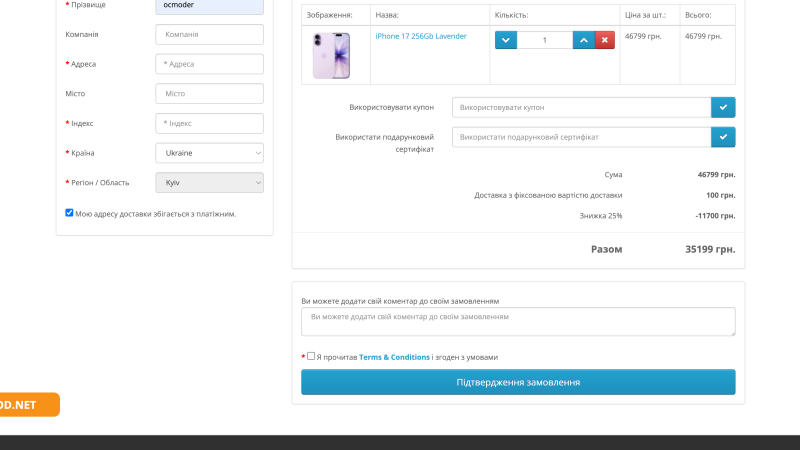Agree to Terms & Conditions checkbox
The height and width of the screenshot is (450, 800).
pyautogui.click(x=311, y=356)
